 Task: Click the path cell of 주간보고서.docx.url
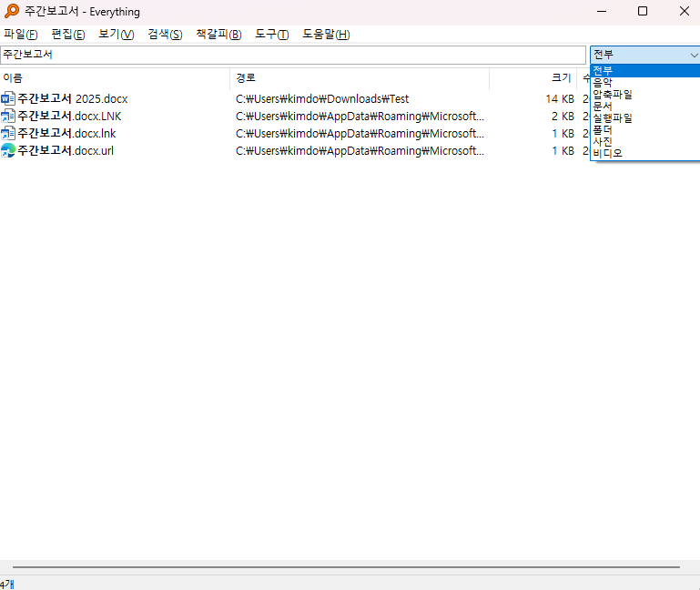coord(360,151)
